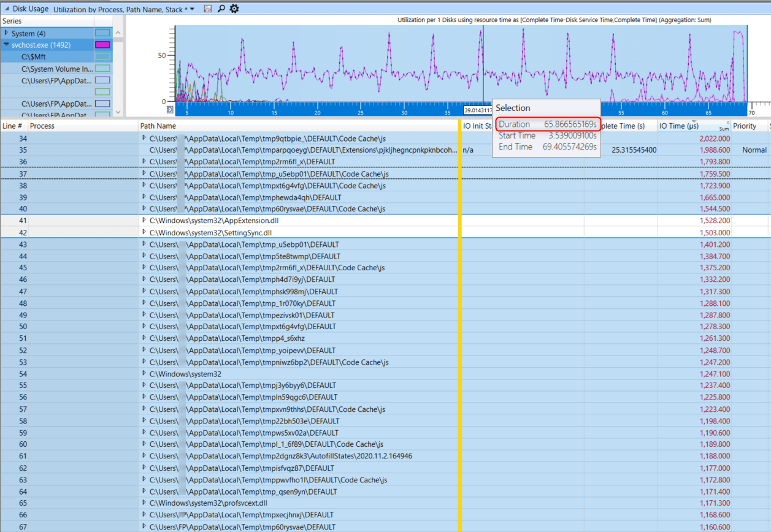The image size is (771, 532).
Task: Open the view editor gear icon
Action: (234, 9)
